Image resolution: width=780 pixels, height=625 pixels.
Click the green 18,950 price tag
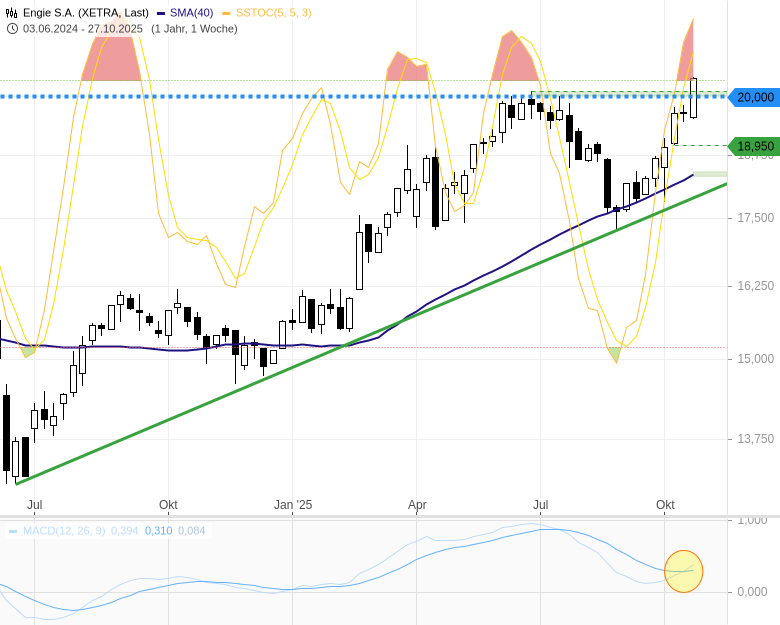755,146
